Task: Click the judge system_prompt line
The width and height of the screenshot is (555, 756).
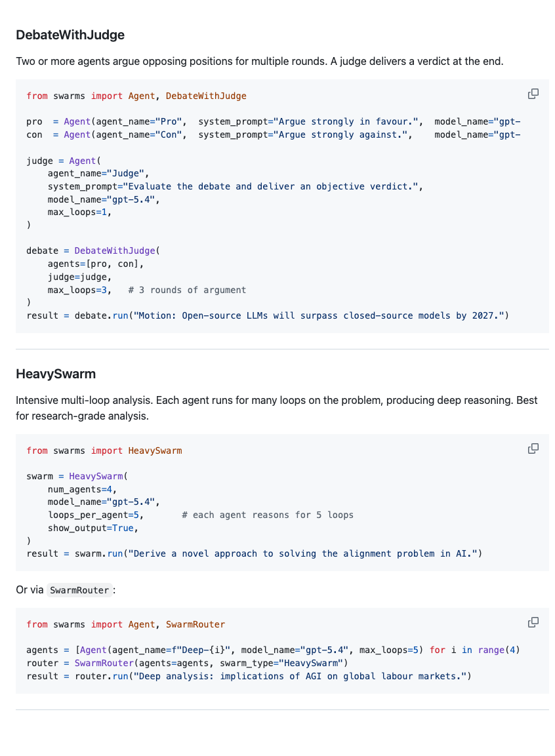Action: click(x=236, y=186)
